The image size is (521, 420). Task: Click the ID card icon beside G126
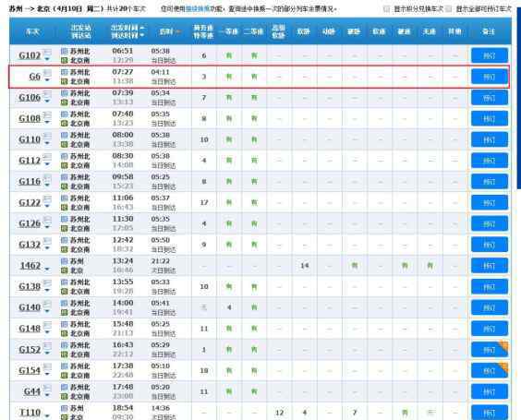pyautogui.click(x=47, y=220)
